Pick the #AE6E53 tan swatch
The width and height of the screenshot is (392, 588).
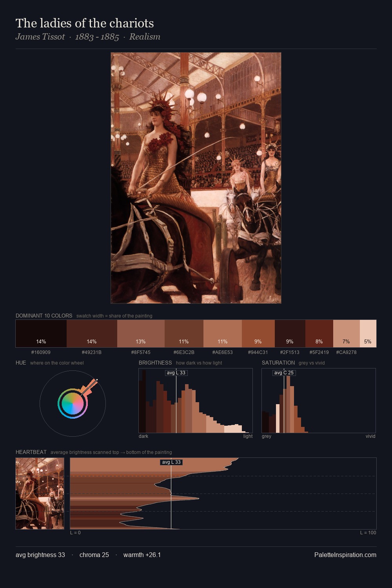pyautogui.click(x=223, y=334)
